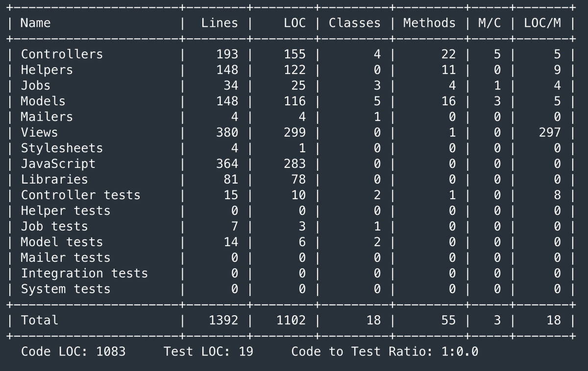Select Controllers LOC value "155"

tap(294, 54)
